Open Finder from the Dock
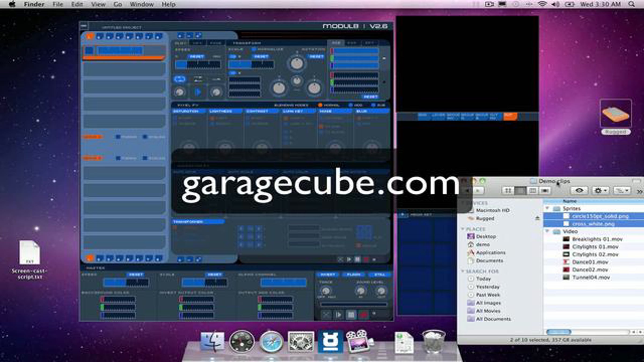The width and height of the screenshot is (644, 362). coord(212,341)
